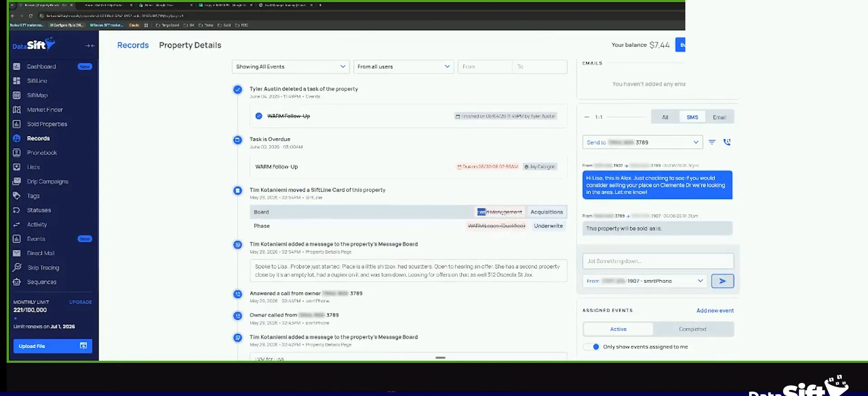Click the From date field
868x396 pixels.
[x=485, y=67]
